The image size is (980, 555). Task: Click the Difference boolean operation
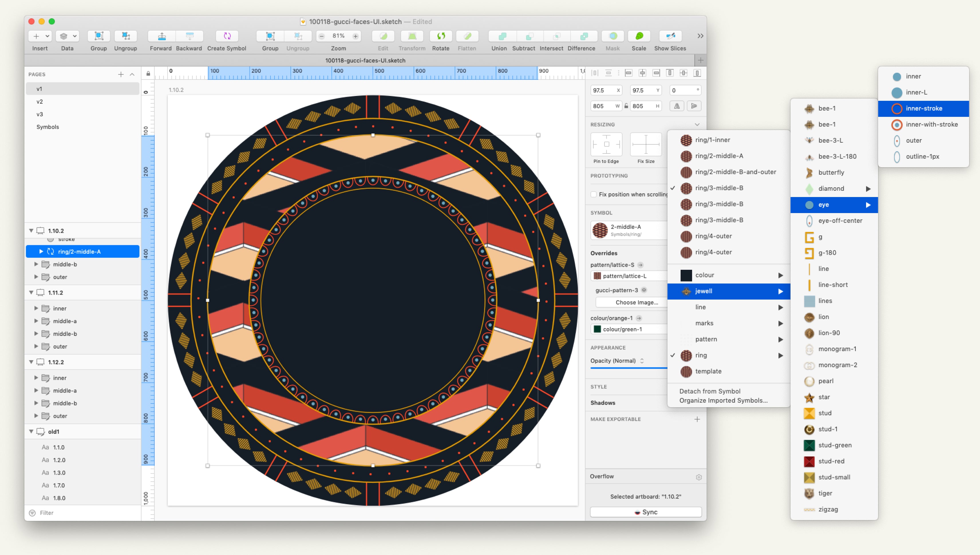[x=584, y=36]
